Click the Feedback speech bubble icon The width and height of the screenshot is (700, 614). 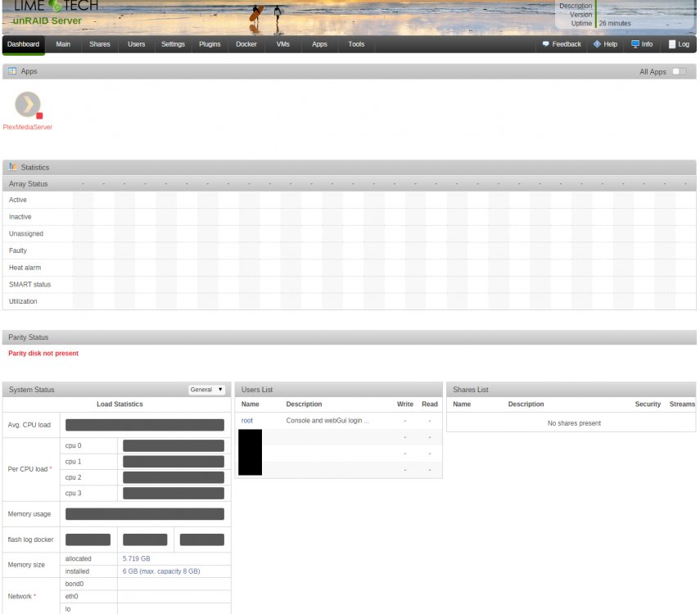tap(545, 43)
